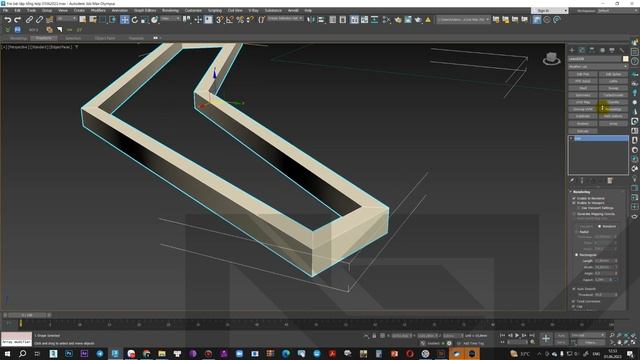The height and width of the screenshot is (360, 640).
Task: Collapse the Rendering rollout
Action: point(582,192)
